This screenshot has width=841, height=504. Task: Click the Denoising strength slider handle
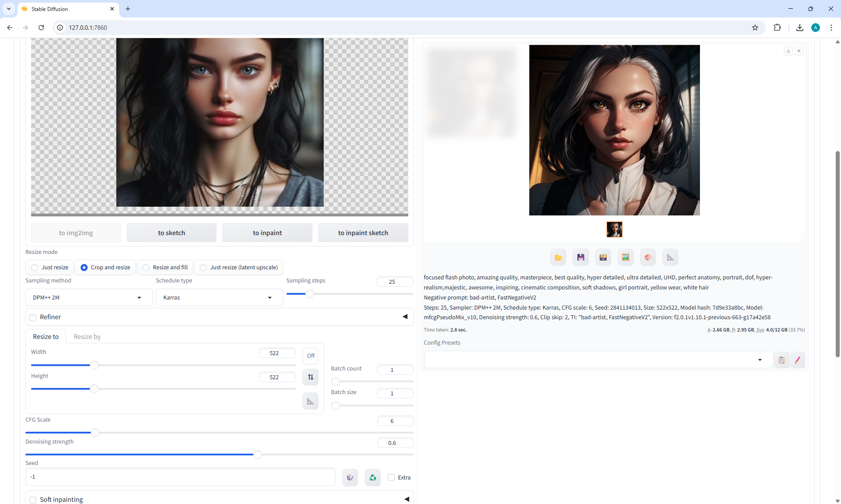258,455
